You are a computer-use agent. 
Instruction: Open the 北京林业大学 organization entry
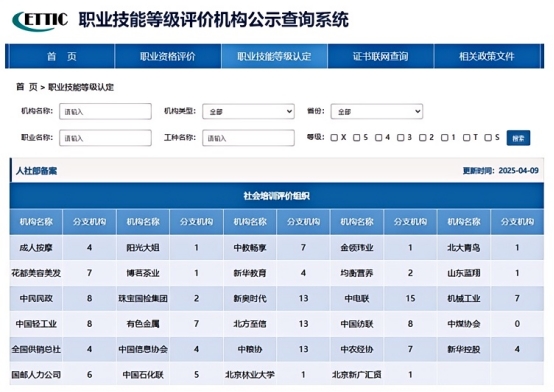pos(250,375)
